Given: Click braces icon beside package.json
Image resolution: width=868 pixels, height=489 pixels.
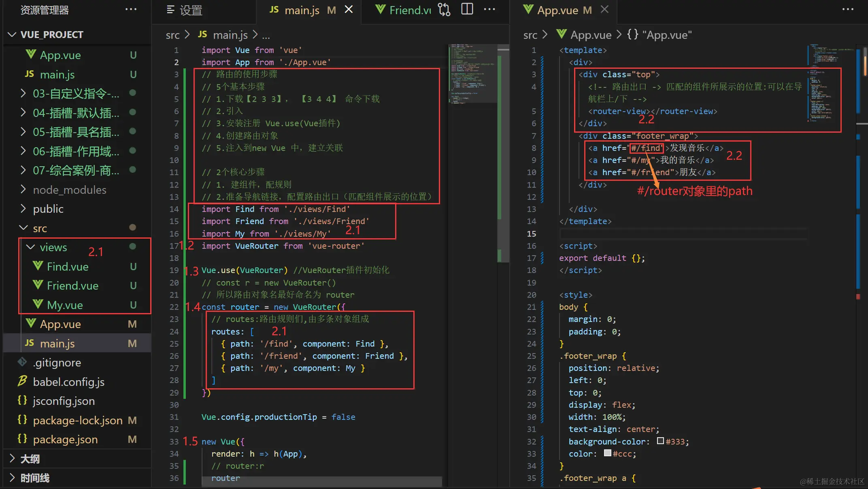Looking at the screenshot, I should coord(22,439).
